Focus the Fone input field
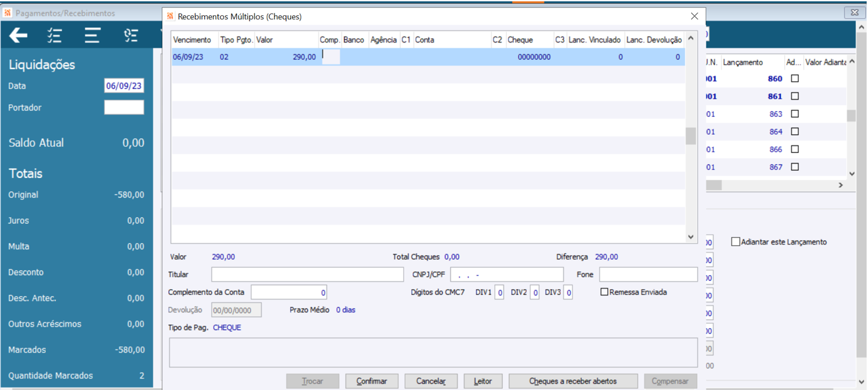Viewport: 868px width, 390px height. [649, 274]
